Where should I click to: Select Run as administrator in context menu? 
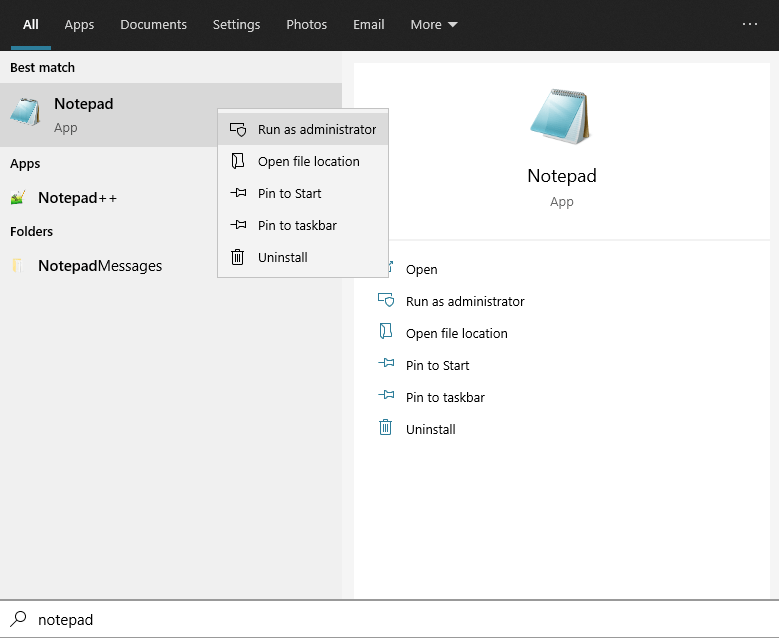[x=316, y=130]
